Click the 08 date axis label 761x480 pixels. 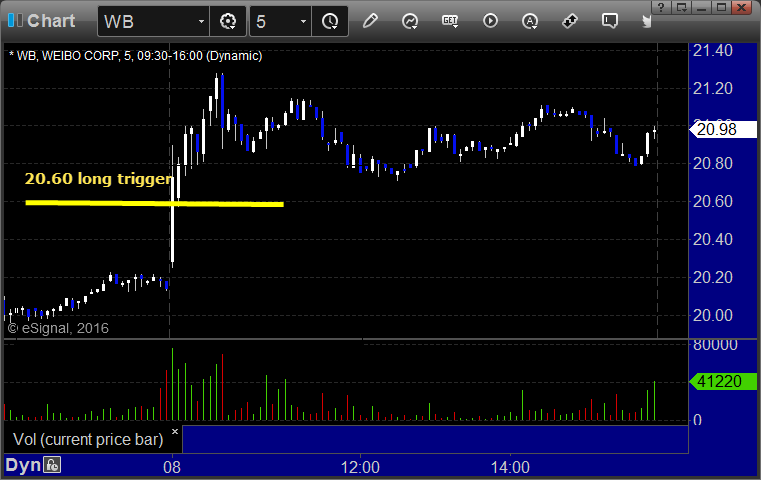[x=172, y=467]
